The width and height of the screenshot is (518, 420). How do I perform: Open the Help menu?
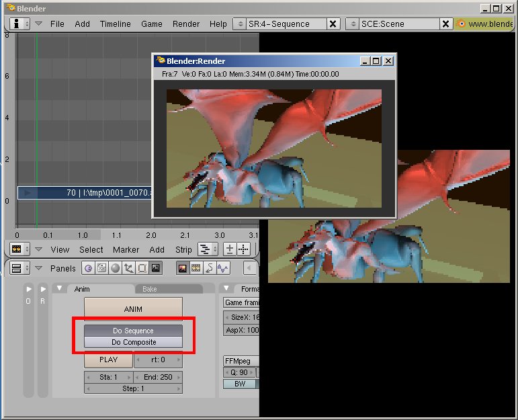click(x=218, y=24)
